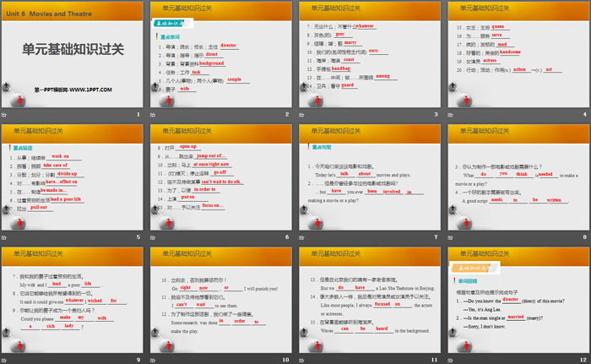Select slide 6 thumbnail starting with 'open up'
This screenshot has height=364, width=591.
tap(220, 178)
